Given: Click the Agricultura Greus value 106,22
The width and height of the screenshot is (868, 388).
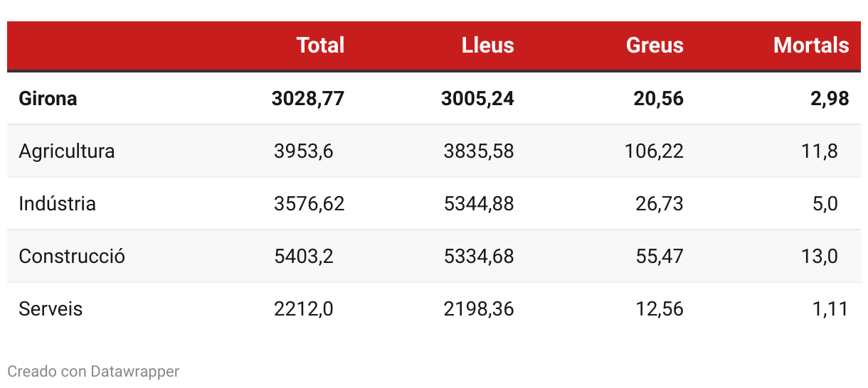Looking at the screenshot, I should (654, 151).
